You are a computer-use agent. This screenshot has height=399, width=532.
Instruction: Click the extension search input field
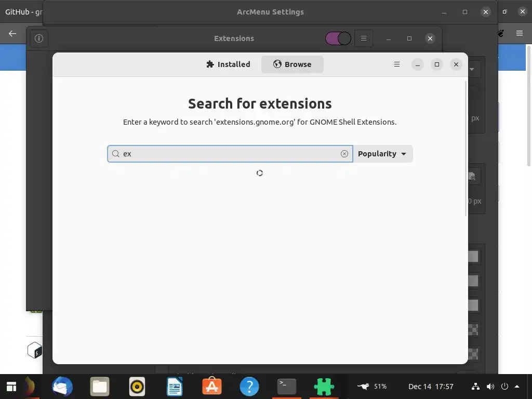tap(230, 154)
